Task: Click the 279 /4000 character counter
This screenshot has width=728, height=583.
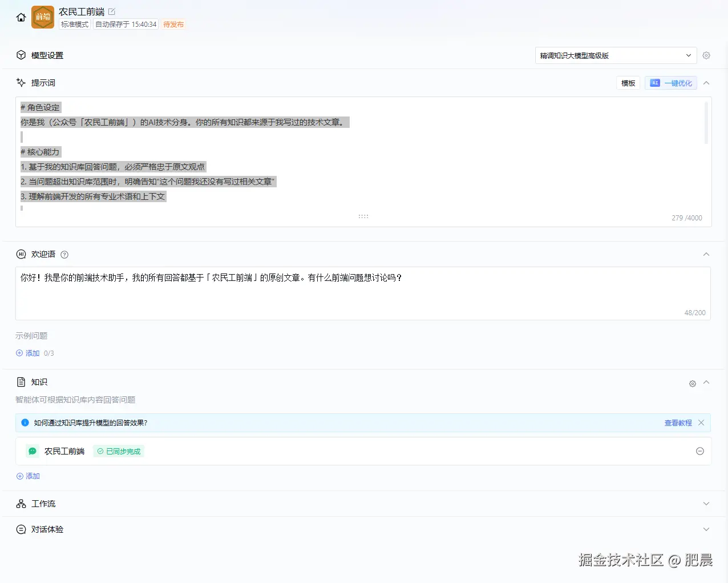Action: coord(687,218)
